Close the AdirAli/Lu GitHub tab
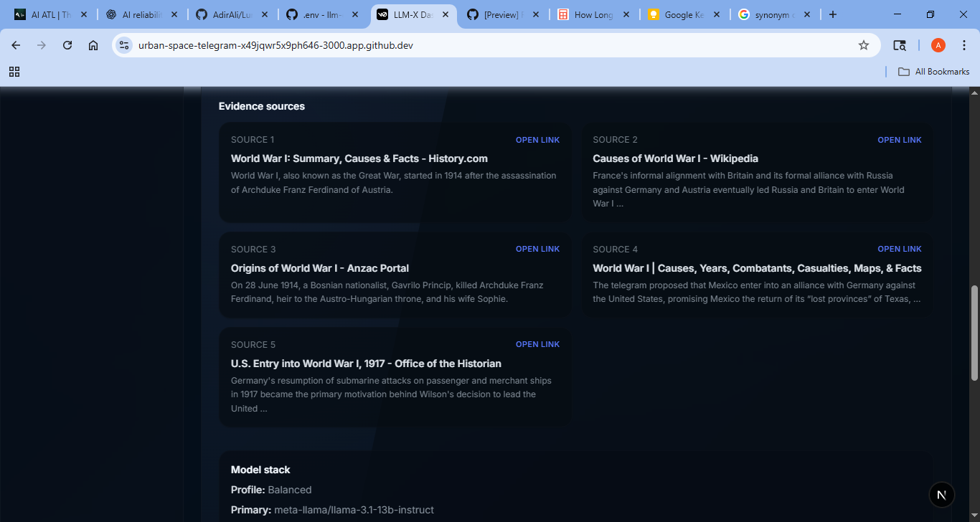The height and width of the screenshot is (522, 980). point(265,14)
